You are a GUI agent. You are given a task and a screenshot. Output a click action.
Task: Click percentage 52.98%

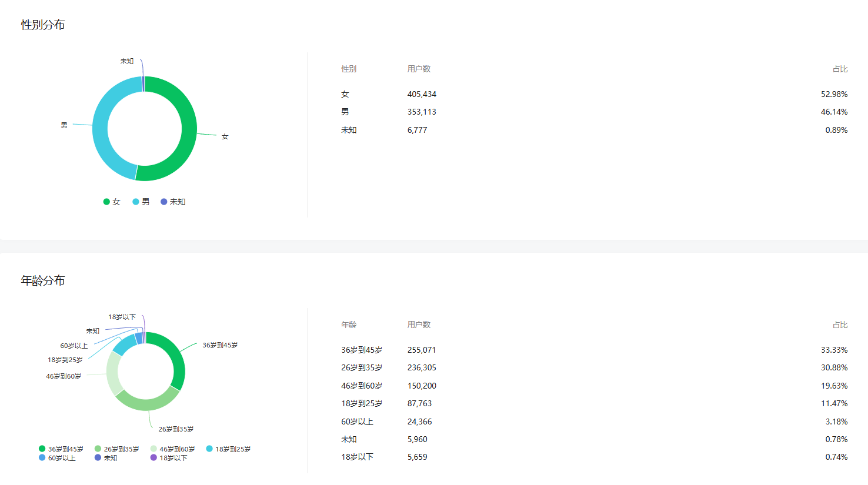pyautogui.click(x=834, y=94)
